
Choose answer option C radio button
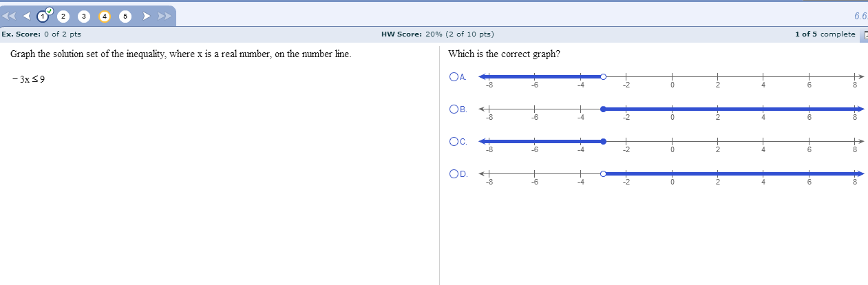click(x=454, y=141)
